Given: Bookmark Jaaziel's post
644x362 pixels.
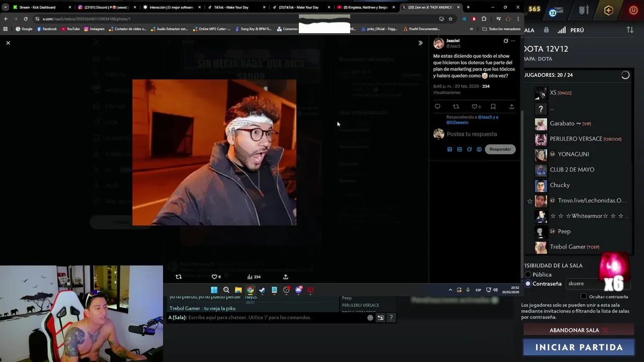Looking at the screenshot, I should coord(493,107).
